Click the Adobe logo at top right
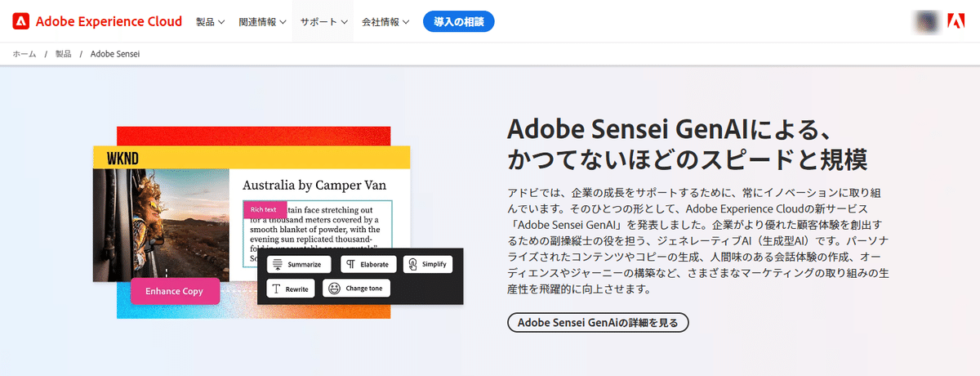Viewport: 980px width, 376px height. pyautogui.click(x=956, y=21)
